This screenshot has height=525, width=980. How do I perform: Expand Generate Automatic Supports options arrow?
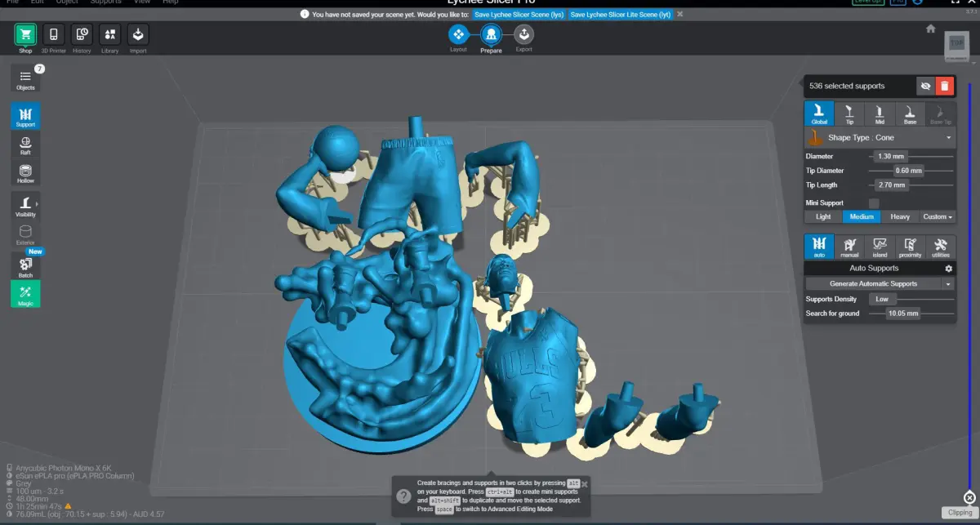click(947, 284)
